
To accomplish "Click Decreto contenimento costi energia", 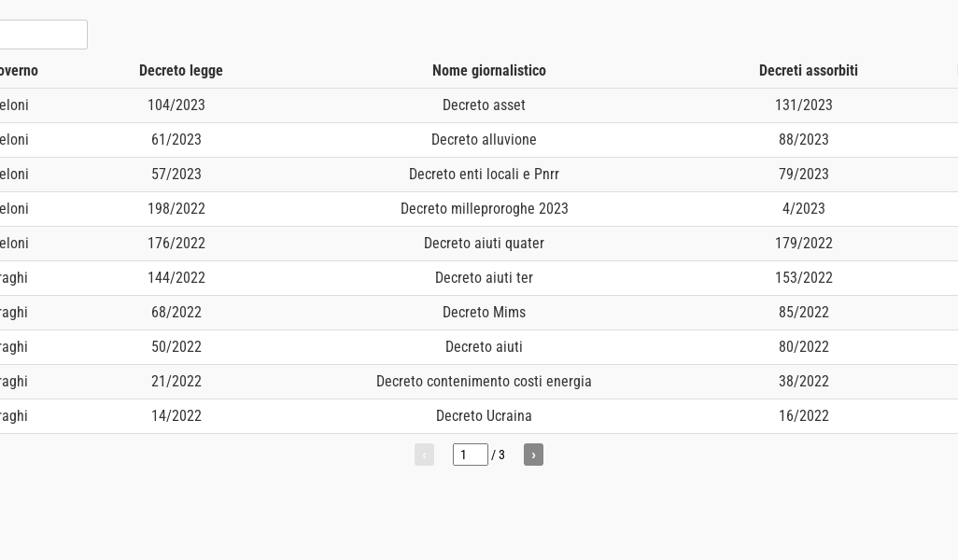I will [484, 382].
